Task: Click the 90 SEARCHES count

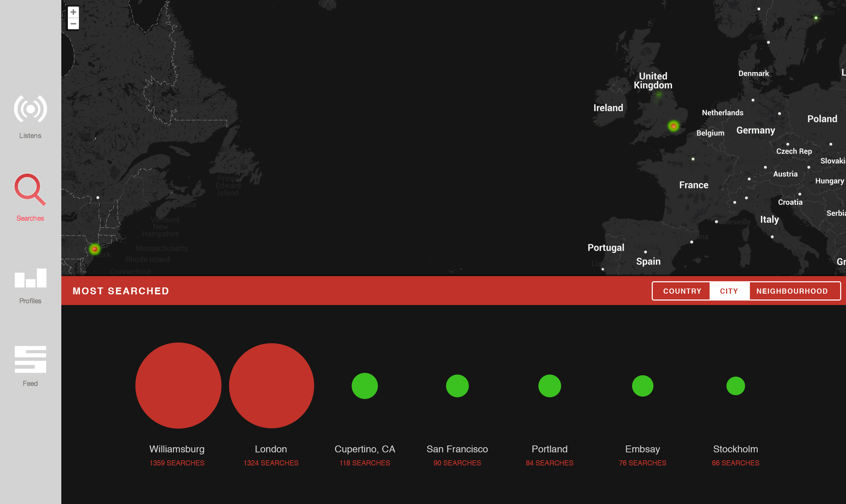Action: [x=457, y=463]
